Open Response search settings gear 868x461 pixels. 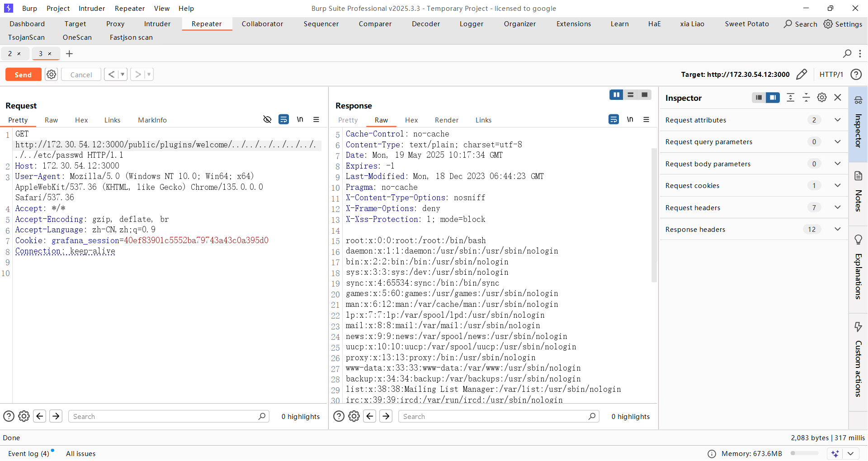(x=354, y=416)
